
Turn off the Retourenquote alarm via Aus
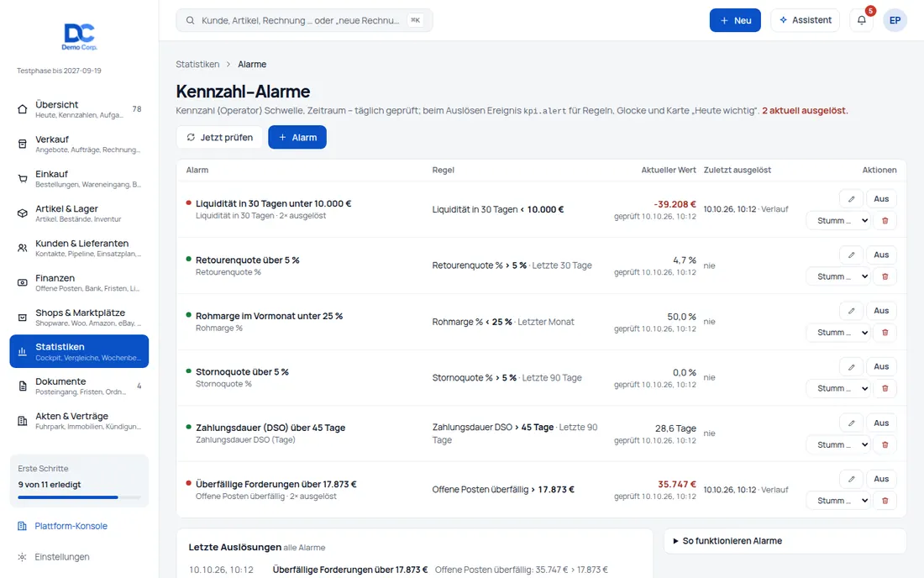[881, 255]
